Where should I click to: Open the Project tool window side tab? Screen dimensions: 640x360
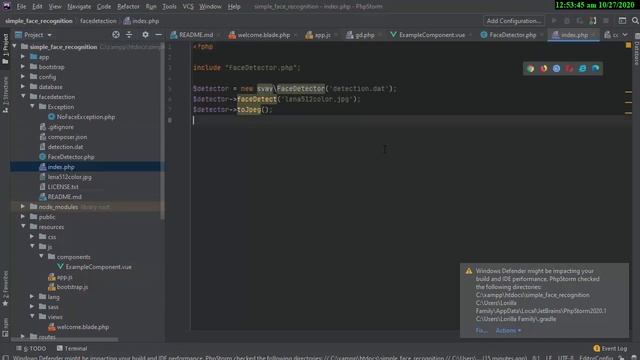5,49
